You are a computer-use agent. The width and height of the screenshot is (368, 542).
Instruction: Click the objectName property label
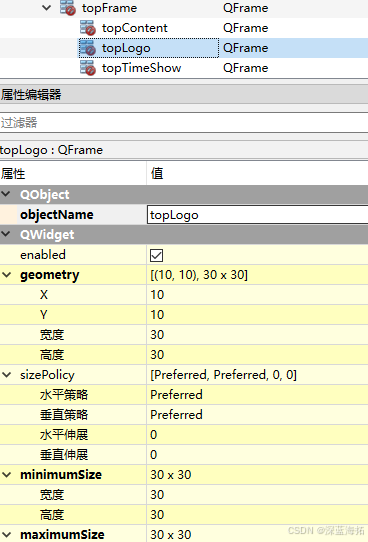click(x=57, y=215)
